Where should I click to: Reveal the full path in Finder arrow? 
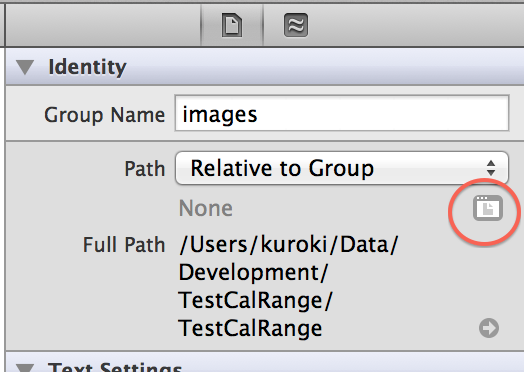489,328
